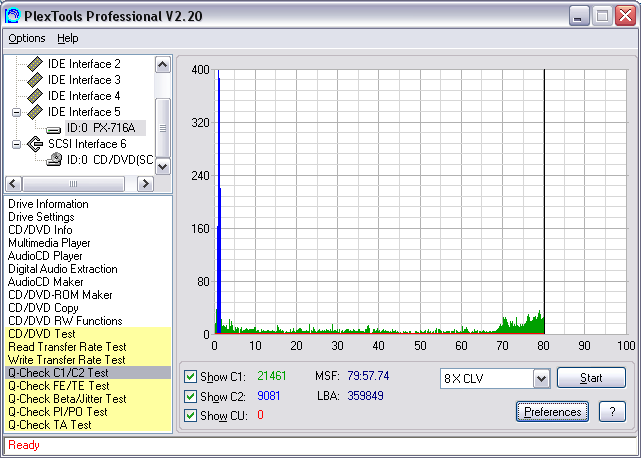Click the CD/DVD SCSI drive icon
This screenshot has height=458, width=641.
pyautogui.click(x=54, y=159)
